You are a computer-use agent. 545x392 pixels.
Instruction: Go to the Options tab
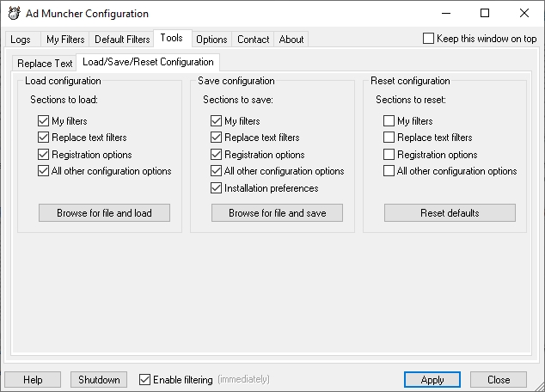[211, 40]
